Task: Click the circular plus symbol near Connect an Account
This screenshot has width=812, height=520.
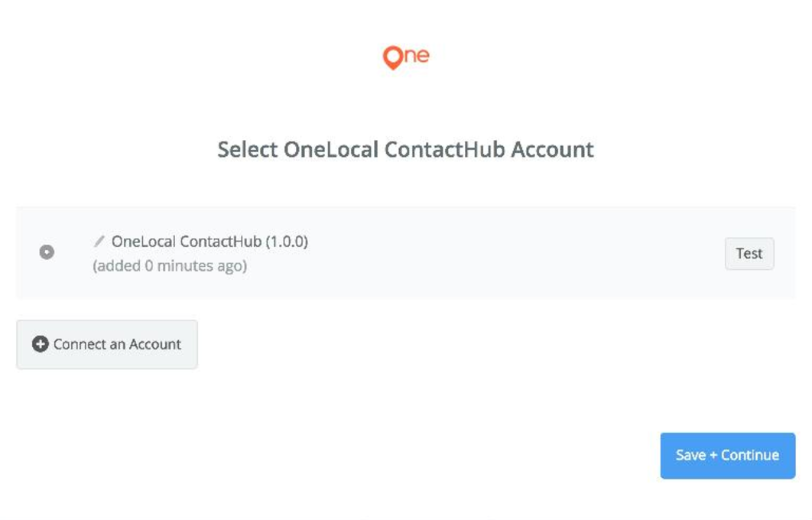Action: click(x=41, y=344)
